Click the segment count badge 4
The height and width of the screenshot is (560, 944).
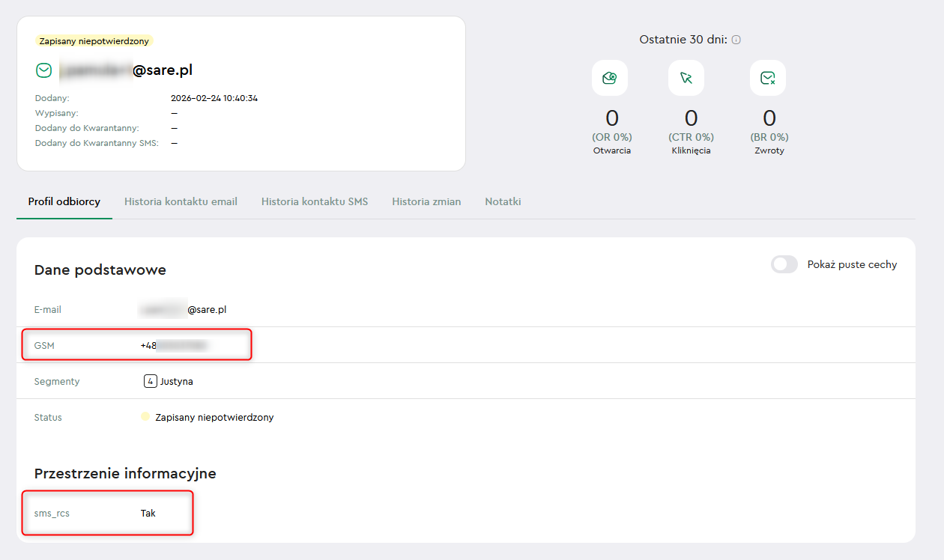[151, 381]
